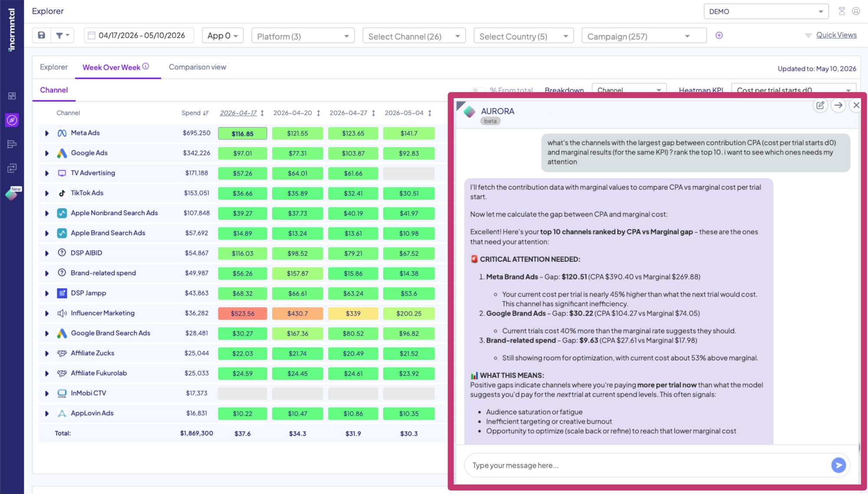Screen dimensions: 868x494
Task: Open the DEMO account dropdown
Action: click(766, 11)
